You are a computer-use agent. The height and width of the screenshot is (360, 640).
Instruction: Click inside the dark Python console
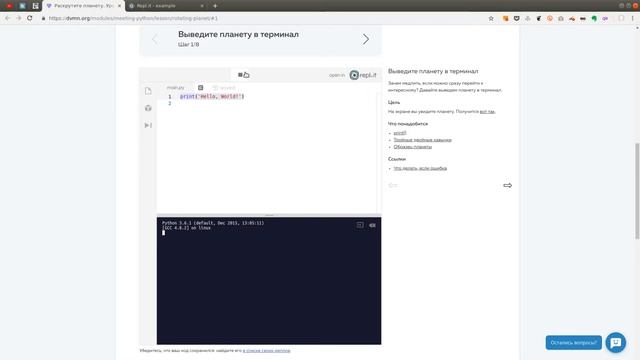[x=269, y=281]
